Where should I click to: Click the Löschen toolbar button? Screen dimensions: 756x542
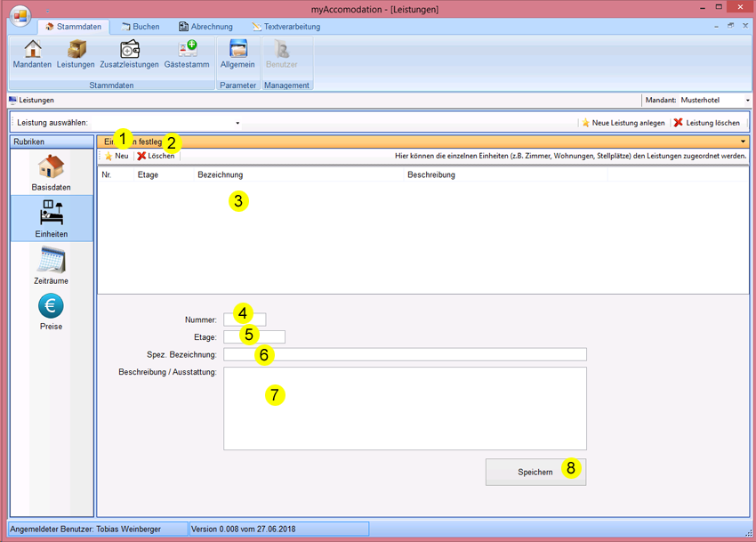(157, 156)
